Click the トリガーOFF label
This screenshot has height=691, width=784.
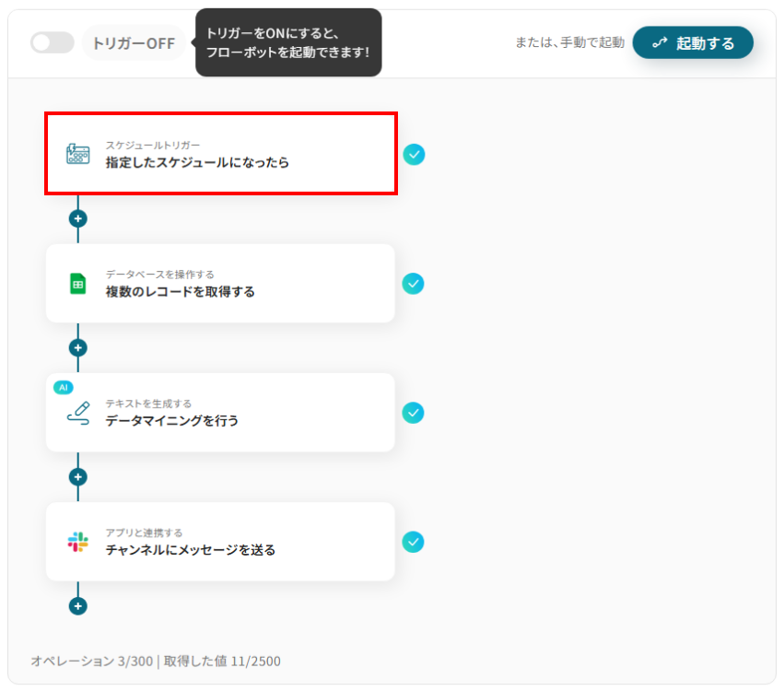[134, 43]
